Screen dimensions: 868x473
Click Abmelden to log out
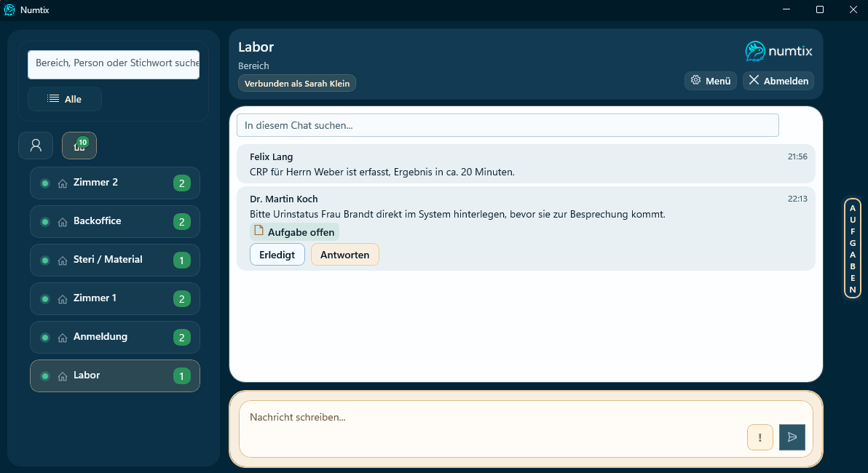pyautogui.click(x=778, y=81)
